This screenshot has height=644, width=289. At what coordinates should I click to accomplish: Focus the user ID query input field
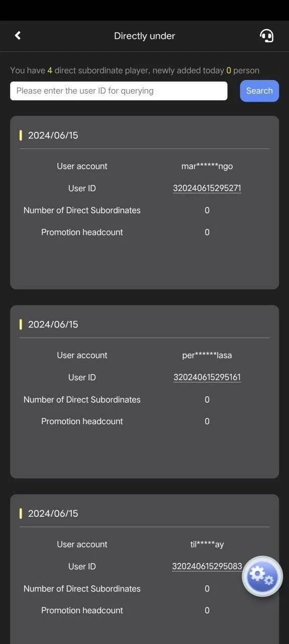pyautogui.click(x=119, y=91)
